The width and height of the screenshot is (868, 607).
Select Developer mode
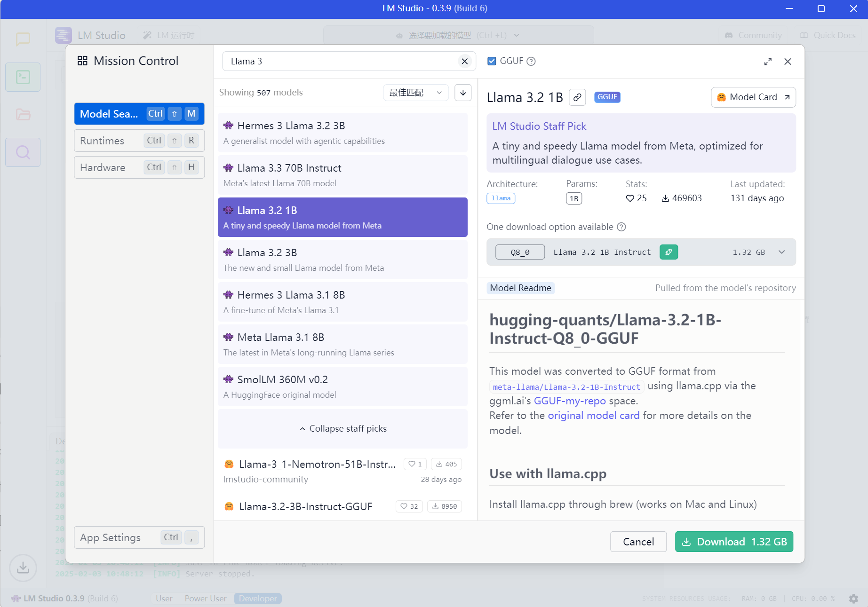pyautogui.click(x=258, y=599)
